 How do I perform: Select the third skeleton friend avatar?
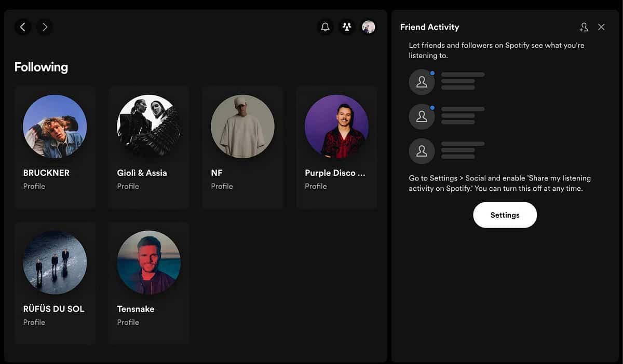[422, 151]
